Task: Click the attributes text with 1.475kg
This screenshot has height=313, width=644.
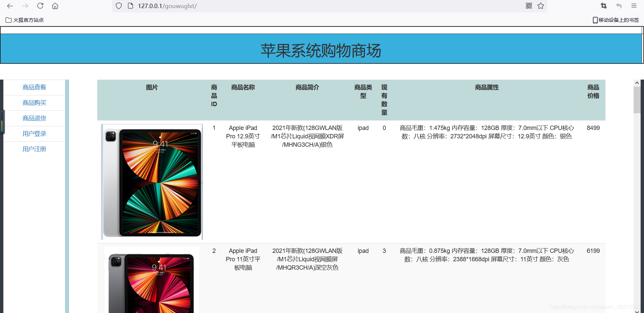Action: pos(487,132)
